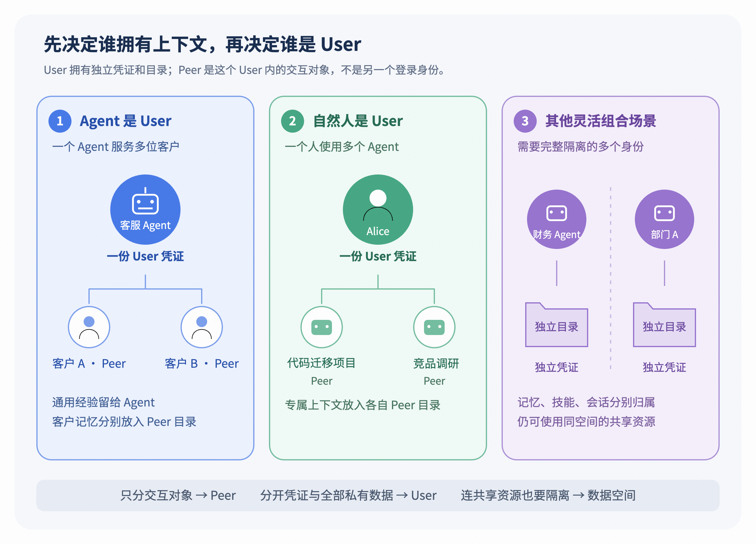Click the green Alice person circle
The height and width of the screenshot is (544, 756).
pos(378,210)
